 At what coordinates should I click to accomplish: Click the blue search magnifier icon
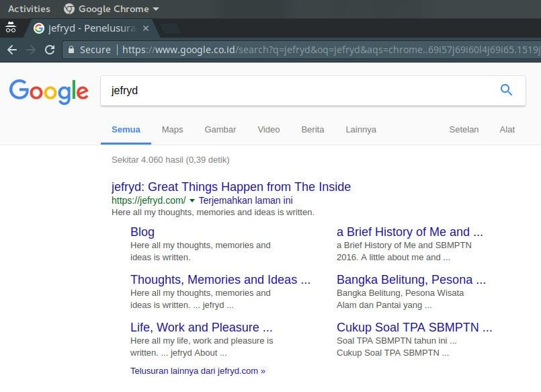[x=506, y=90]
